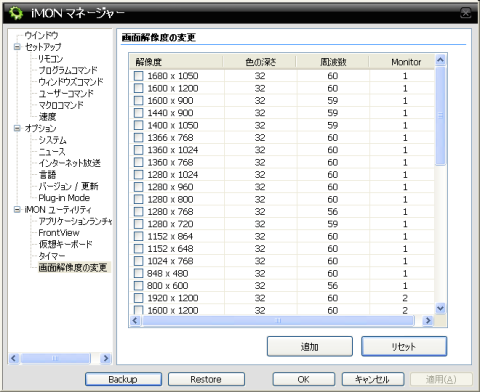This screenshot has width=480, height=392.
Task: Close the iMON Manager window
Action: pos(466,13)
